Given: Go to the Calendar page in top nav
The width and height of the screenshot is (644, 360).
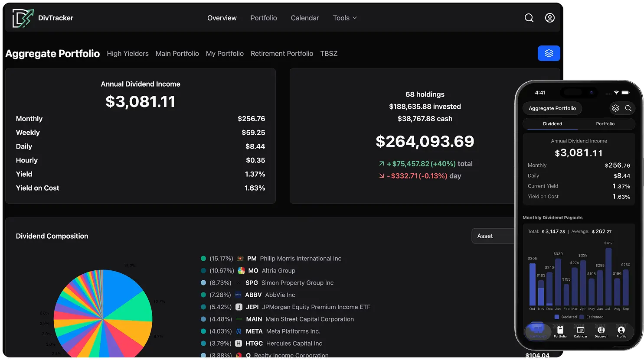Looking at the screenshot, I should pyautogui.click(x=304, y=18).
